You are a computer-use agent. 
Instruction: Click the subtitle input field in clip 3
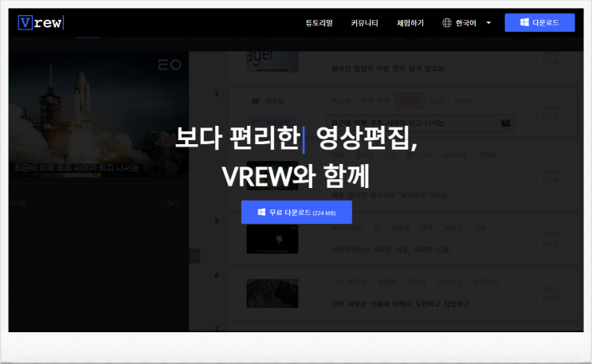tap(420, 123)
